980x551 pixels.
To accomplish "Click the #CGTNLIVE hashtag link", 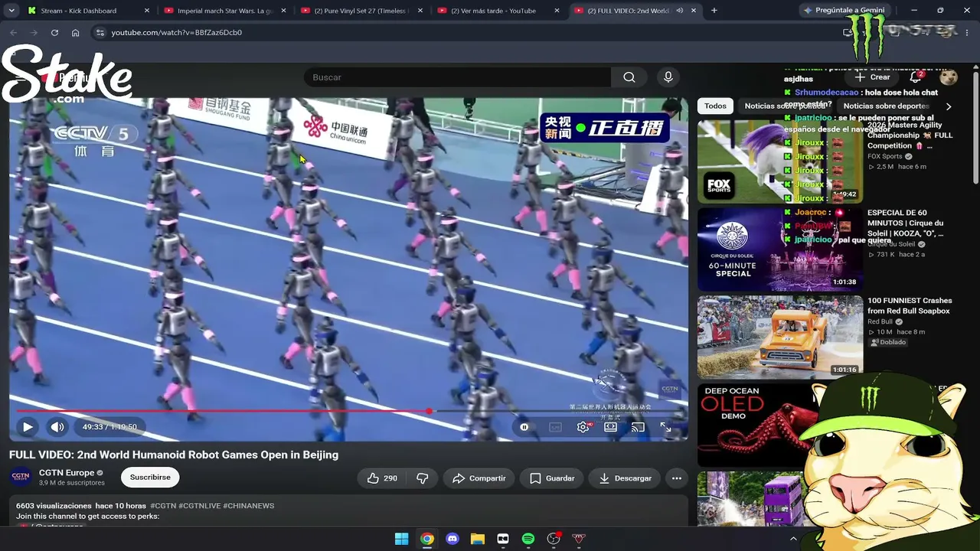I will pos(199,506).
